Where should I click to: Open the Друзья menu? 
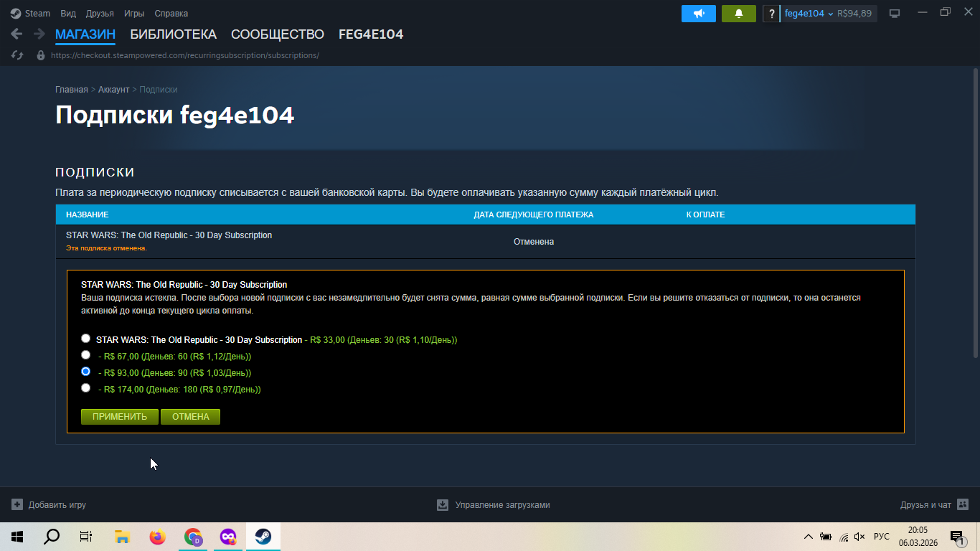tap(100, 13)
